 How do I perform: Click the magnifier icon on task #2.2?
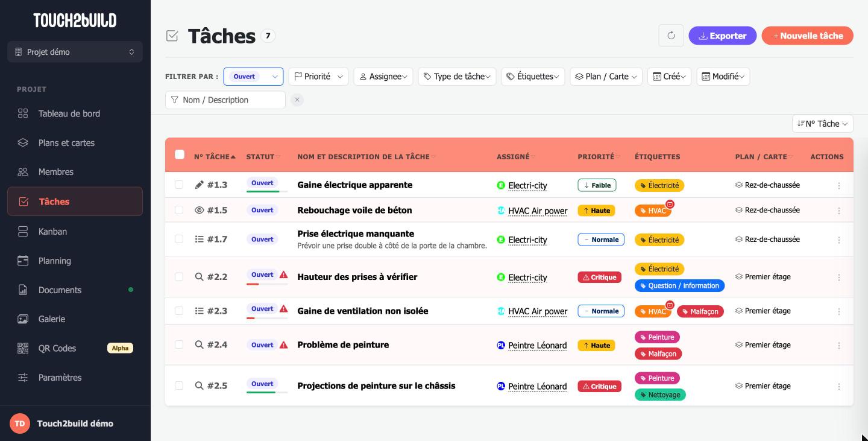click(x=200, y=277)
